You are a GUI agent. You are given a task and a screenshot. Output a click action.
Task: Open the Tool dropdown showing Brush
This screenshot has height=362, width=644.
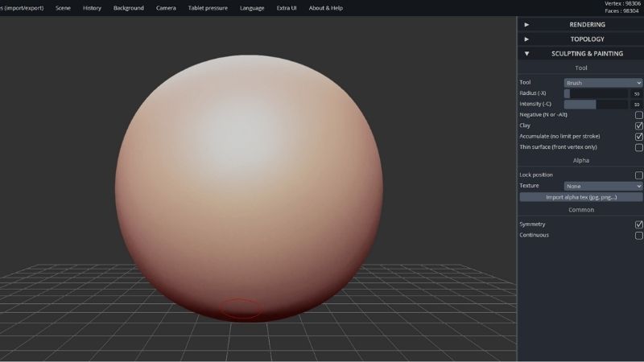coord(603,83)
